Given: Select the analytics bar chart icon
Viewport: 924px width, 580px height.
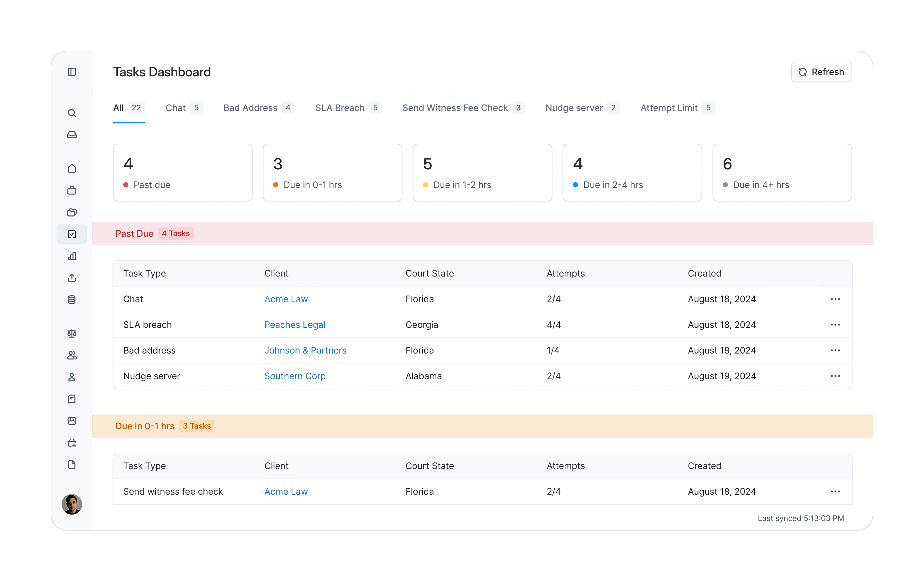Looking at the screenshot, I should coord(72,256).
